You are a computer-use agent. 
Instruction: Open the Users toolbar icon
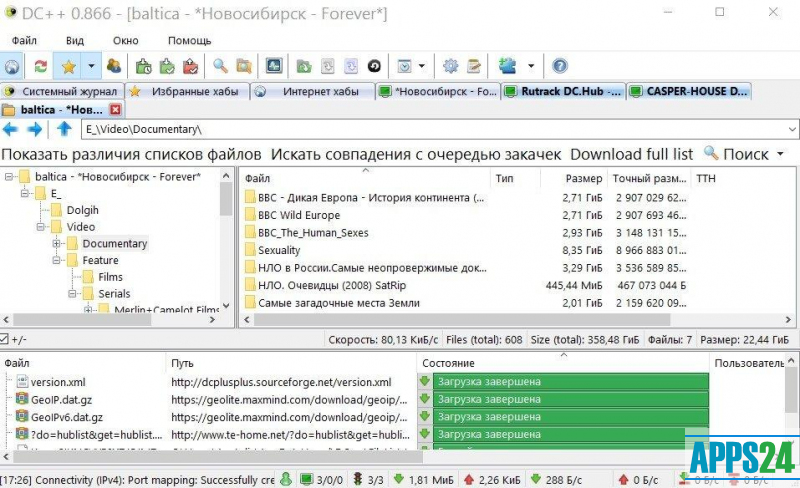pos(114,66)
